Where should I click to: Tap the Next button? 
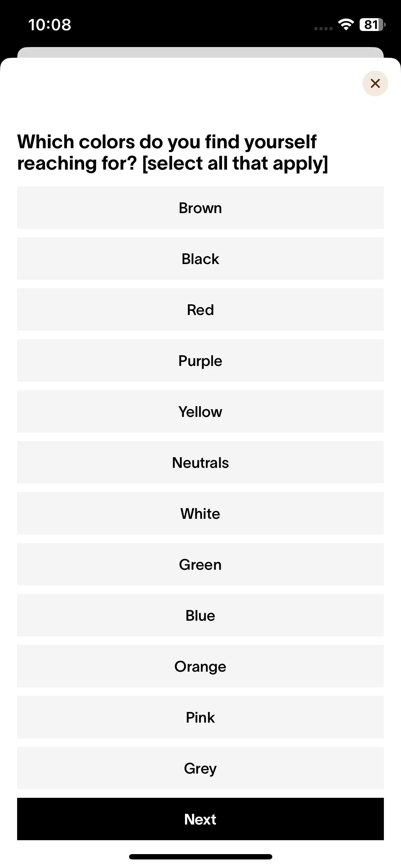coord(200,819)
